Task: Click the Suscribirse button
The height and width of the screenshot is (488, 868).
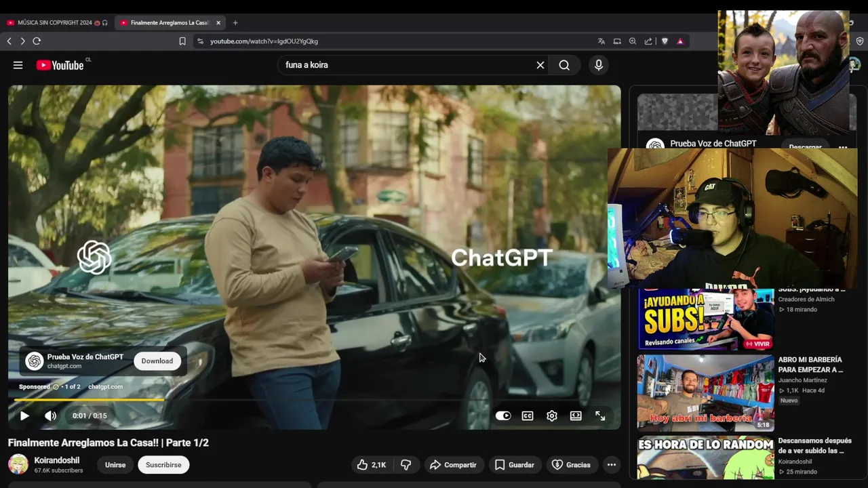Action: (163, 465)
